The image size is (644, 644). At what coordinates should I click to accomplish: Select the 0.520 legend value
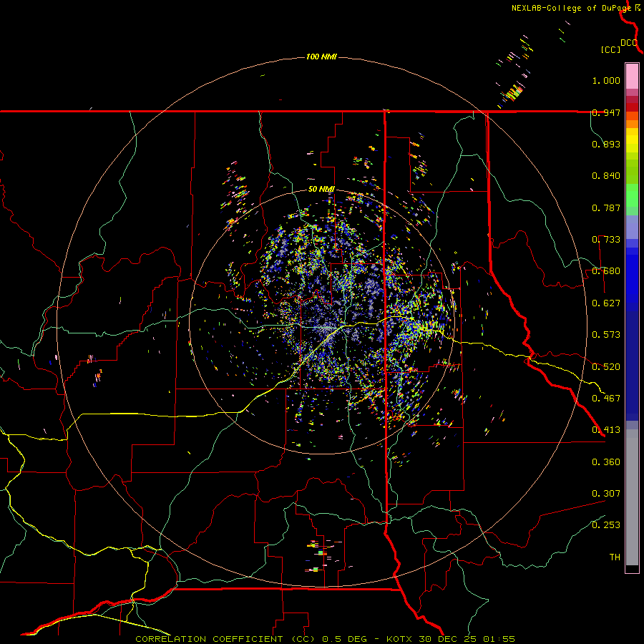(x=606, y=367)
